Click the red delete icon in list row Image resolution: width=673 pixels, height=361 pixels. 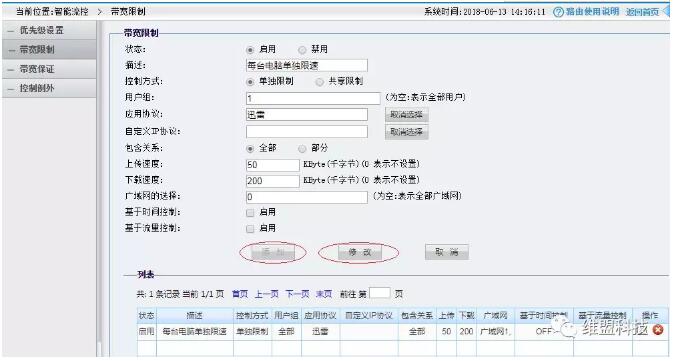(x=658, y=330)
